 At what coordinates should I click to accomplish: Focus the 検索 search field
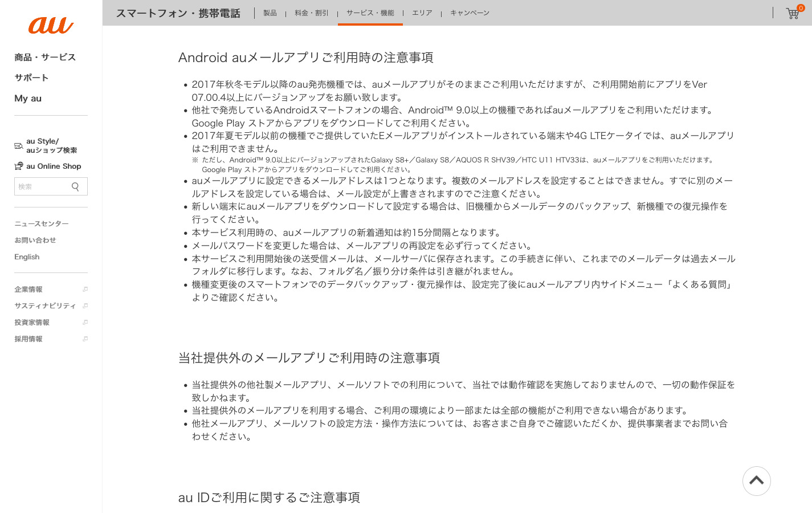click(x=41, y=186)
